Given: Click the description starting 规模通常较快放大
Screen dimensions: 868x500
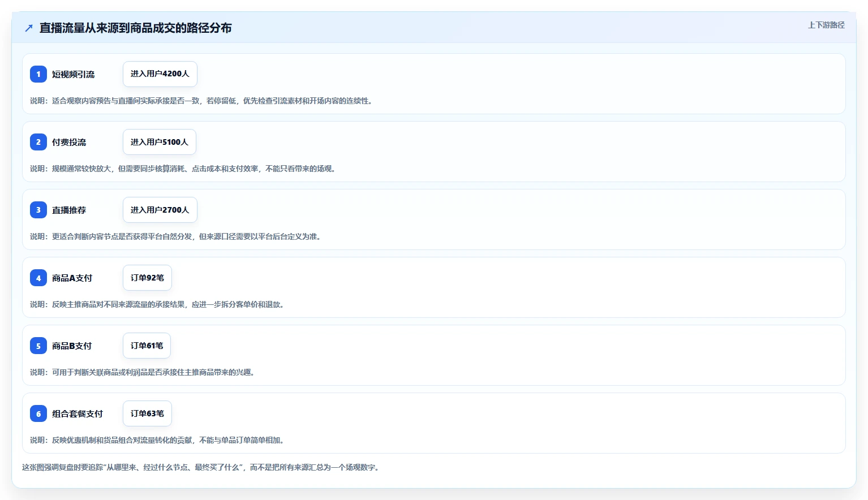Looking at the screenshot, I should [183, 169].
